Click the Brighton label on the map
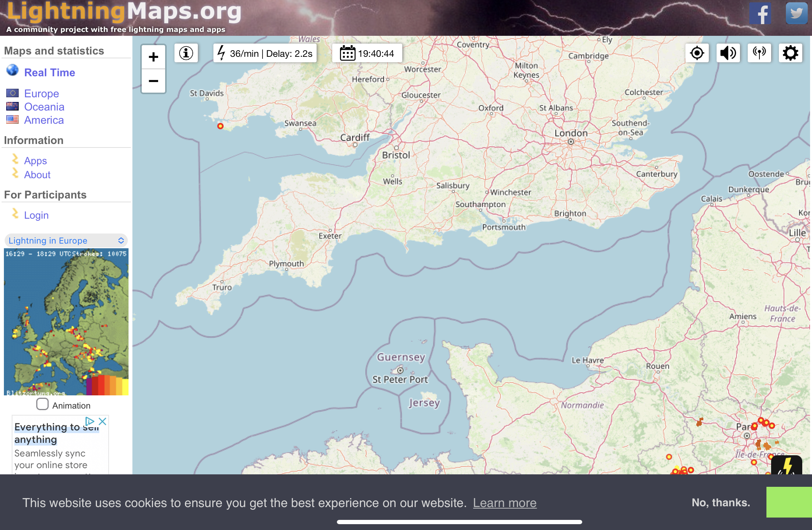This screenshot has height=530, width=812. 570,213
